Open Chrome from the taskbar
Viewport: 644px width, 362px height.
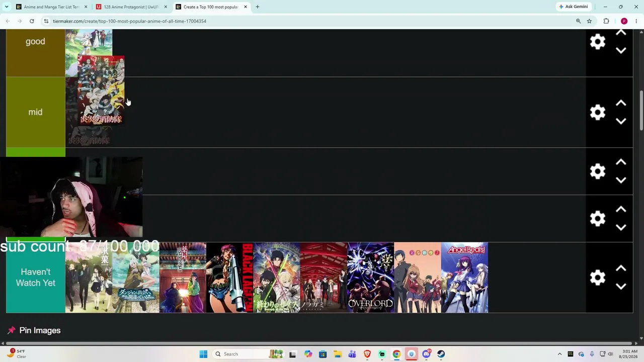[x=396, y=354]
